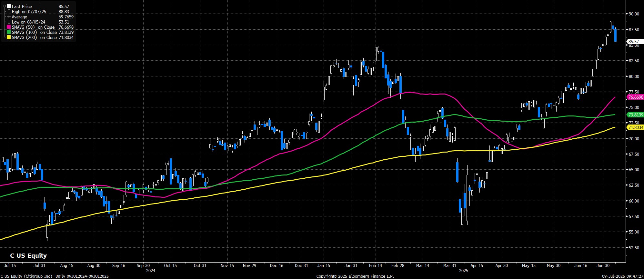The height and width of the screenshot is (279, 644).
Task: Click the 2025 year label on axis
Action: [464, 271]
